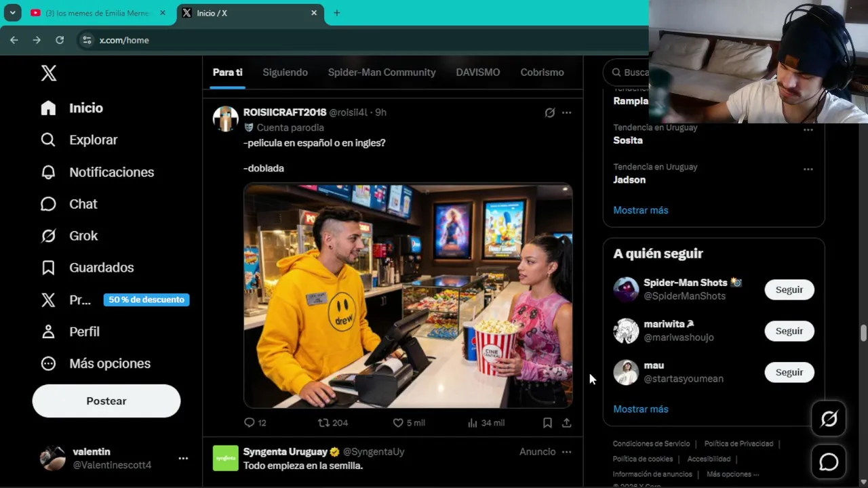868x488 pixels.
Task: Repost the ROISIICRAFT2018 post
Action: [323, 422]
